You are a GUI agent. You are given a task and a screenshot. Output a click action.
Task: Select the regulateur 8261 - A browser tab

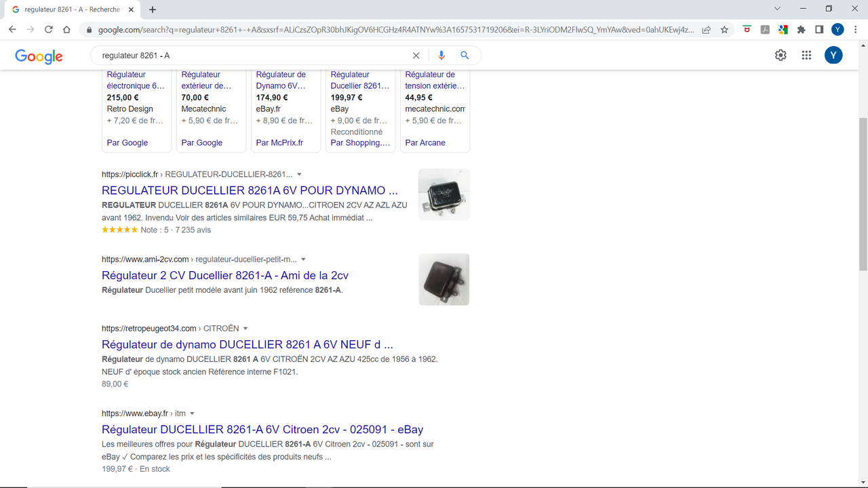pyautogui.click(x=72, y=9)
